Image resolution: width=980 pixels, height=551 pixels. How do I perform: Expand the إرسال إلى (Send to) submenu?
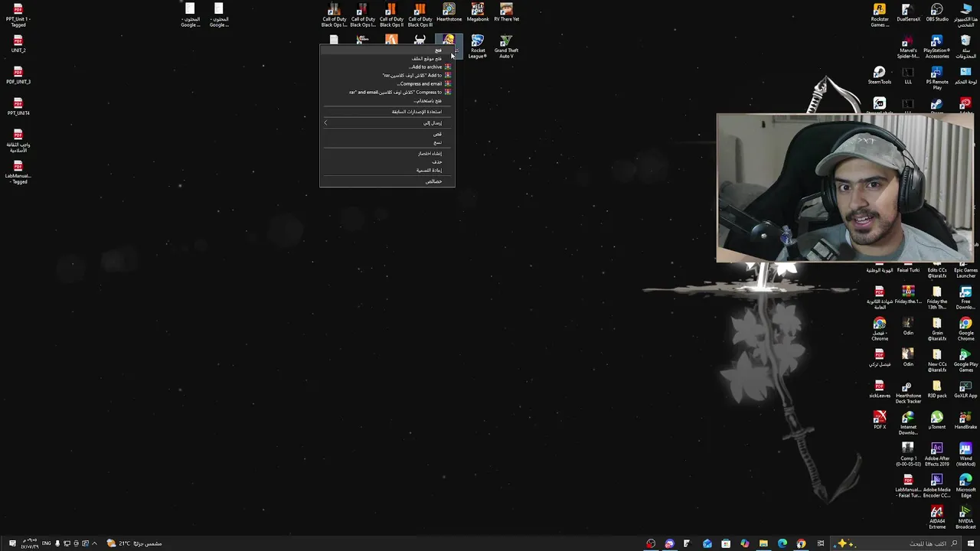point(387,122)
